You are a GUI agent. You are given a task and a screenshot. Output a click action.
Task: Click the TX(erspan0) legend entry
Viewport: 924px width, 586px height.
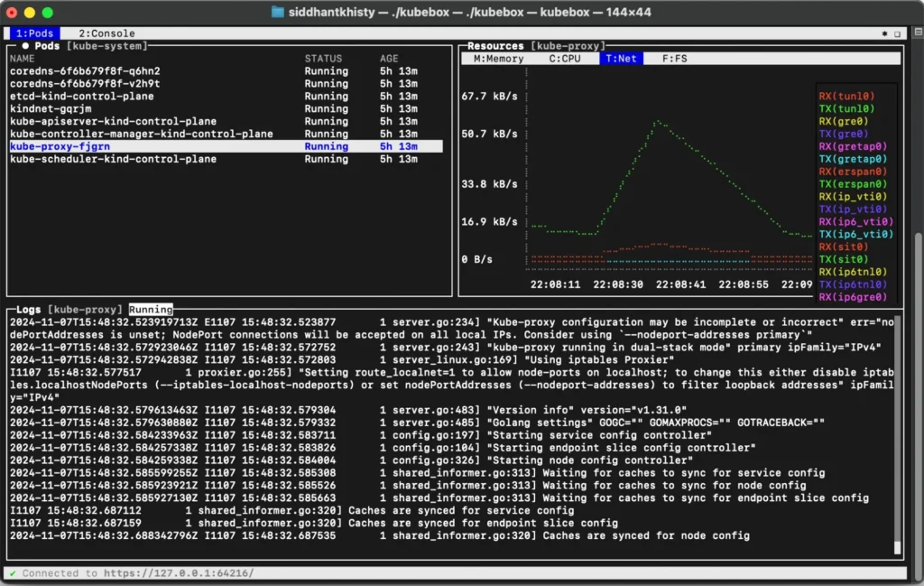tap(853, 184)
